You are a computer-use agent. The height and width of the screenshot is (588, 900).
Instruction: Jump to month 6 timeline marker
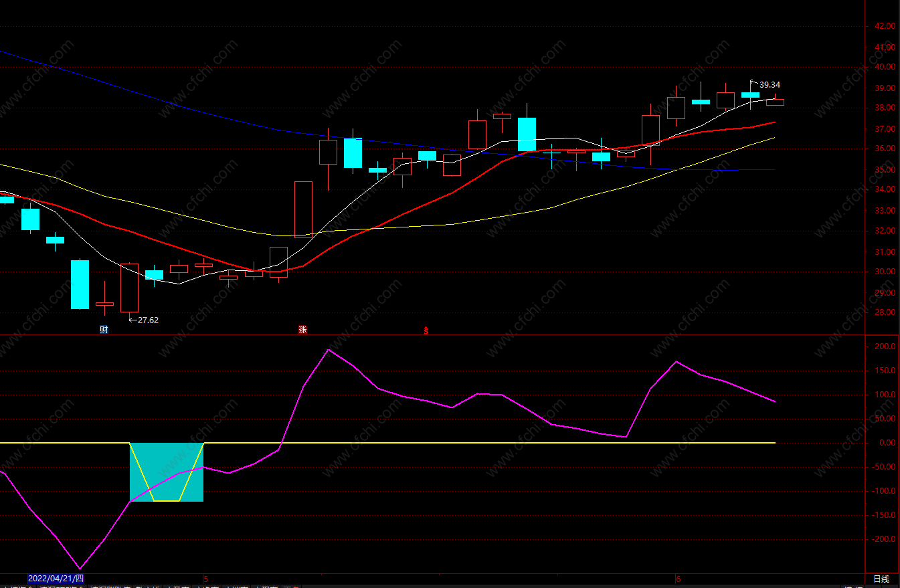tap(678, 579)
